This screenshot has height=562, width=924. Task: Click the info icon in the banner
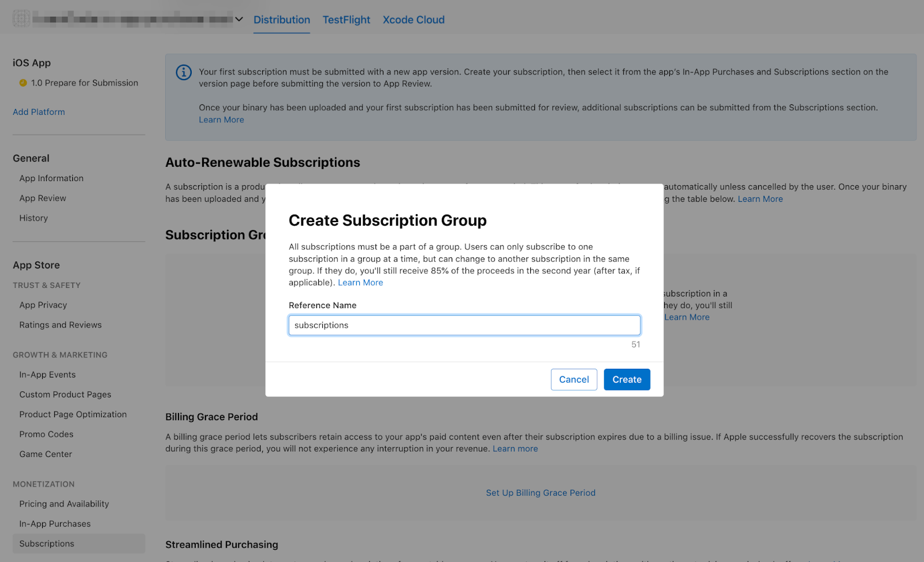(184, 72)
